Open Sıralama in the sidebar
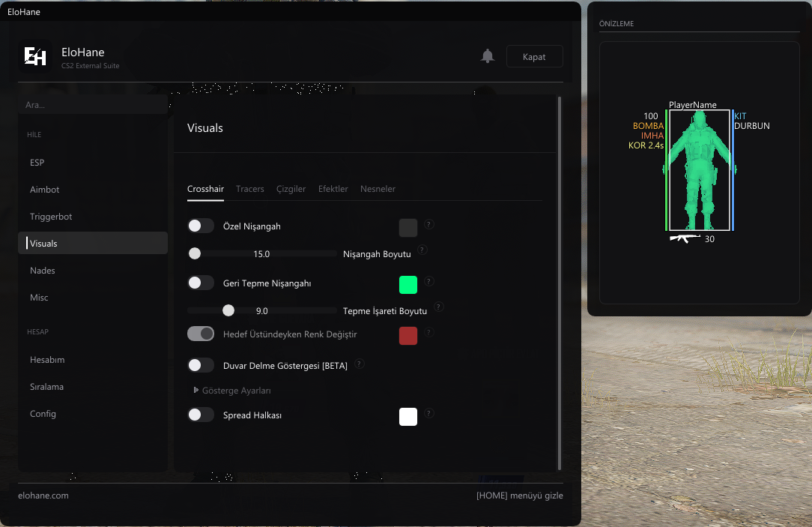 tap(93, 387)
